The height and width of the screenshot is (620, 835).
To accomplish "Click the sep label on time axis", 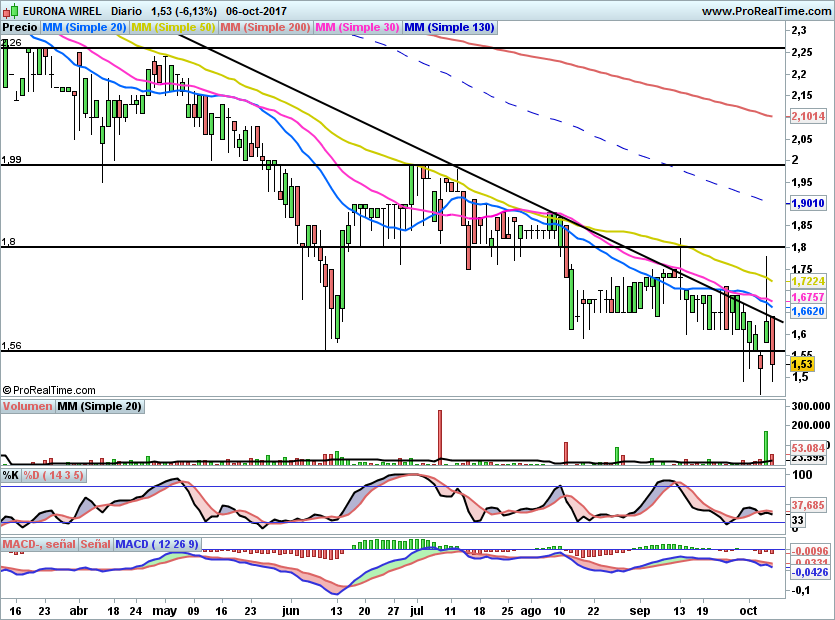I will coord(640,611).
